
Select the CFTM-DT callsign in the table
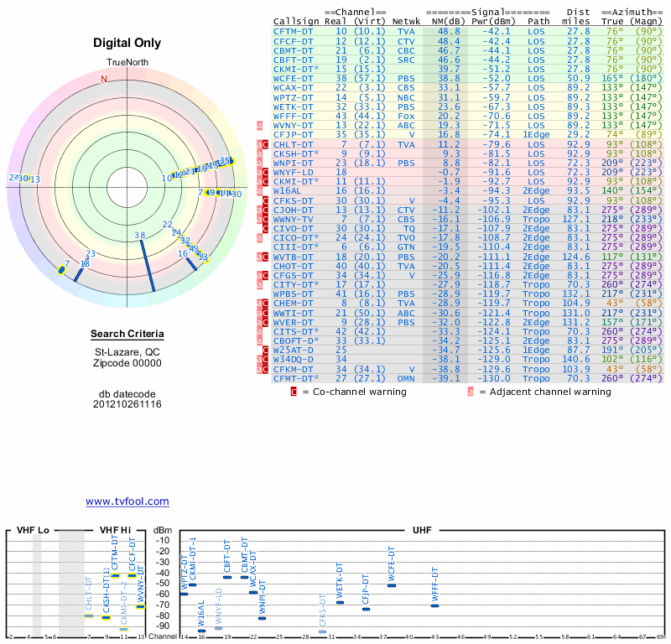(x=294, y=30)
